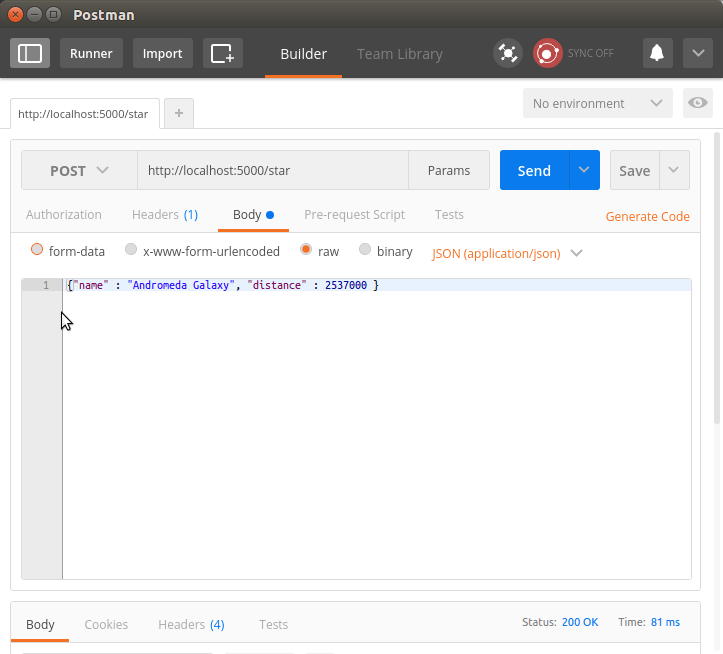Open the response Cookies tab
Viewport: 723px width, 654px height.
[x=106, y=624]
